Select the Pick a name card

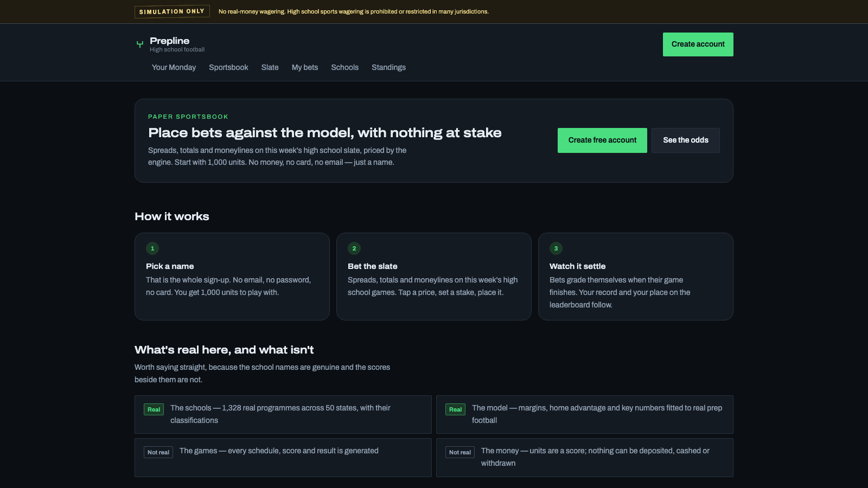pos(232,277)
